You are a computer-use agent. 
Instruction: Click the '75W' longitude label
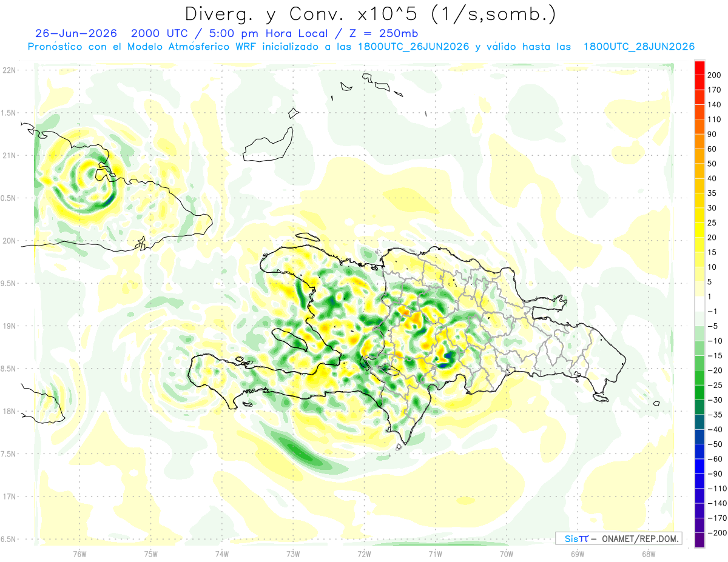click(x=150, y=554)
